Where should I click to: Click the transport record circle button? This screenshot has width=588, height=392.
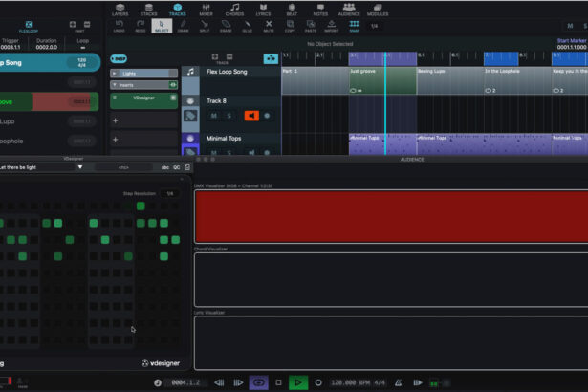(x=318, y=382)
